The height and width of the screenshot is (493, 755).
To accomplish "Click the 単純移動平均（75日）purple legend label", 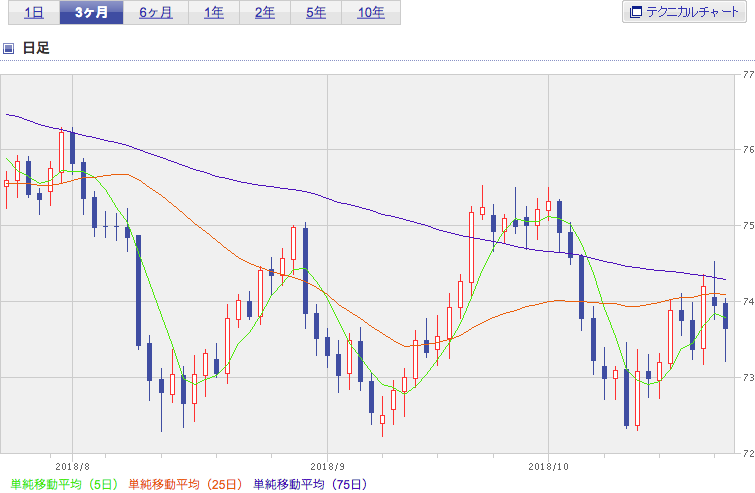I will pyautogui.click(x=311, y=484).
